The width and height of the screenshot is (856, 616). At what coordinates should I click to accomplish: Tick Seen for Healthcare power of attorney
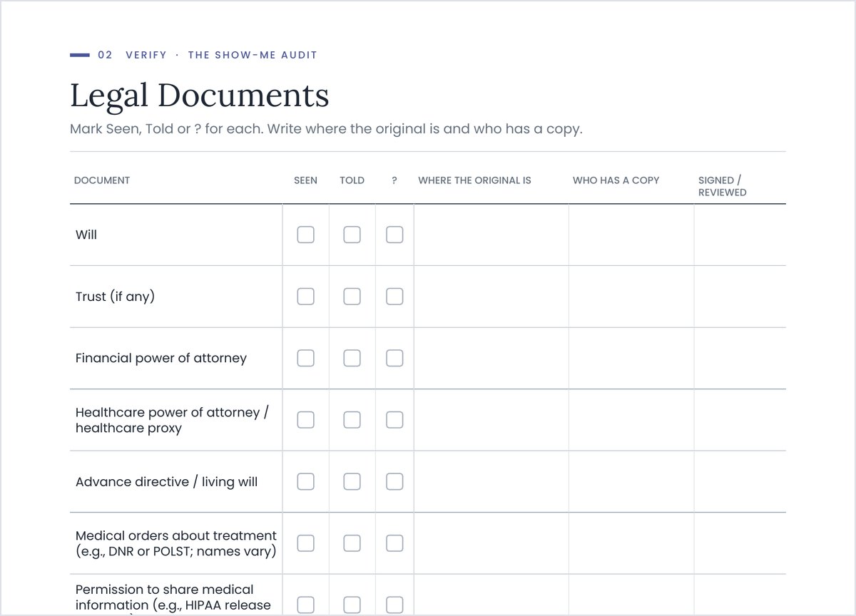coord(305,420)
